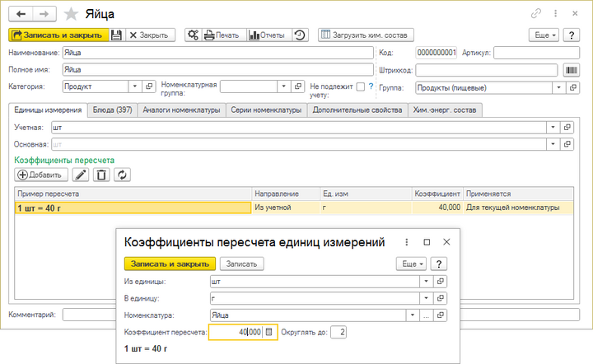The image size is (593, 364).
Task: Open the Учетная unit form icon
Action: click(x=567, y=128)
